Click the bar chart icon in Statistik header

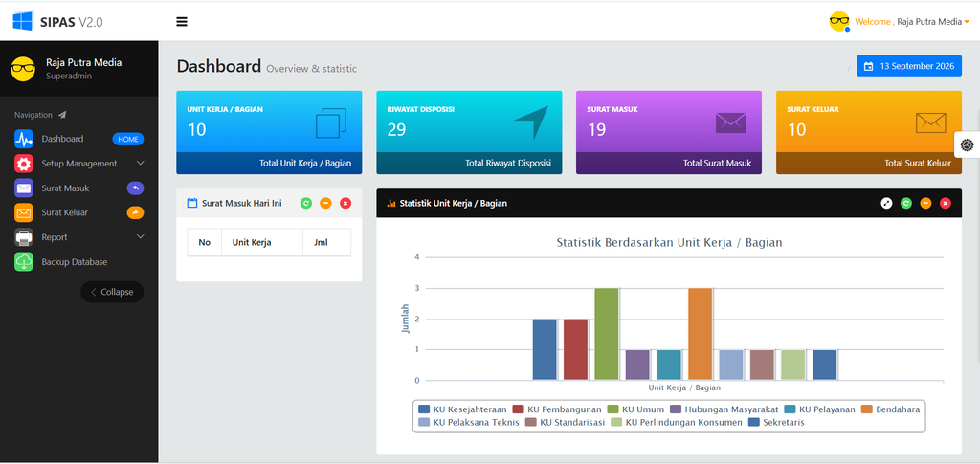pos(391,203)
